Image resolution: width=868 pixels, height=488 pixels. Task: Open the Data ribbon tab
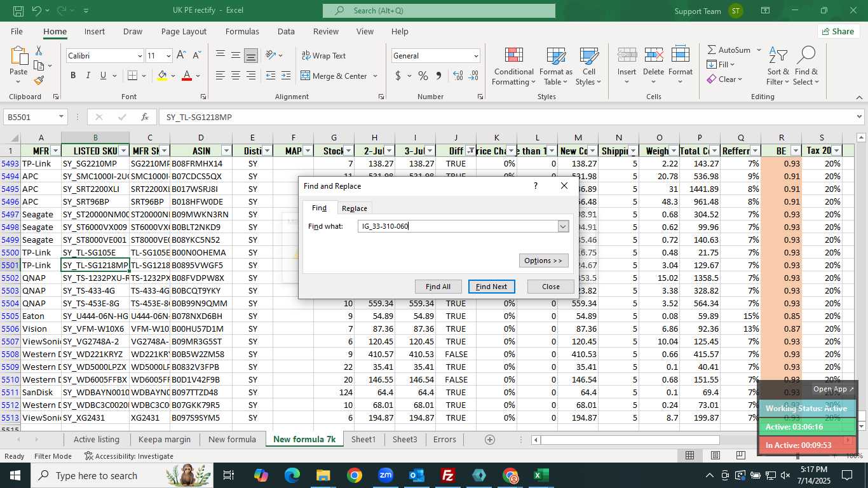click(286, 31)
